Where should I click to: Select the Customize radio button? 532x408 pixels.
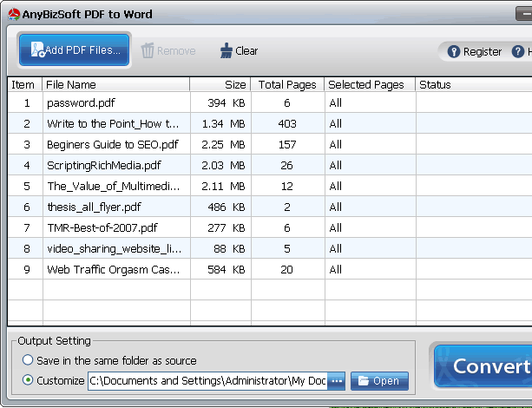coord(28,380)
